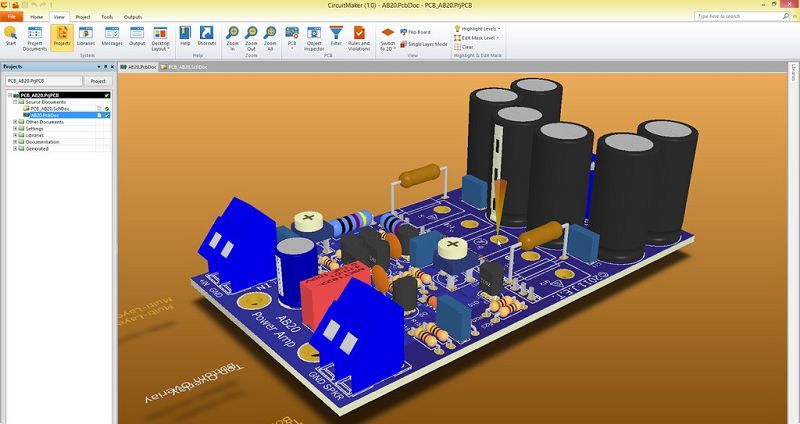Click Clear in Highlight & Edit Mask
Screen dimensions: 800x424
pyautogui.click(x=464, y=47)
